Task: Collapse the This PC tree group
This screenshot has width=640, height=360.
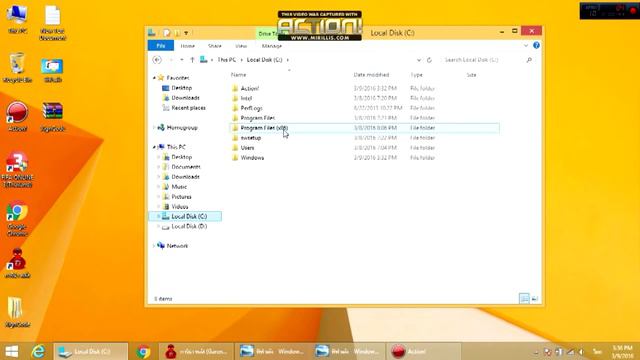Action: pyautogui.click(x=154, y=147)
